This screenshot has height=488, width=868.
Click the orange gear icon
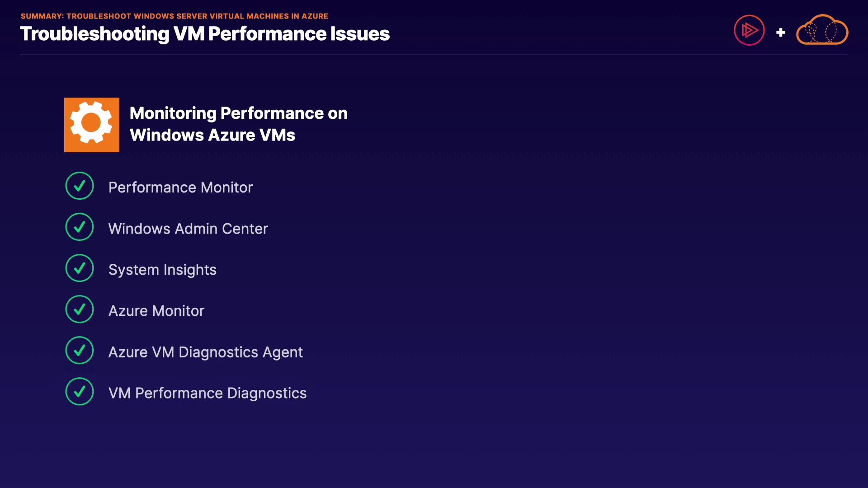pos(92,125)
